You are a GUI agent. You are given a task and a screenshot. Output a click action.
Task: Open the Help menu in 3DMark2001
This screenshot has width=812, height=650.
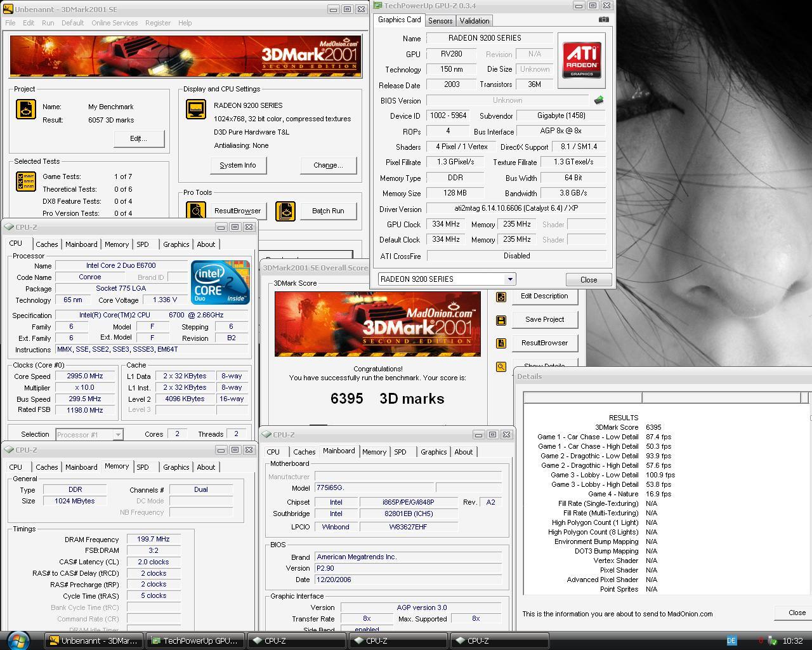[x=185, y=23]
